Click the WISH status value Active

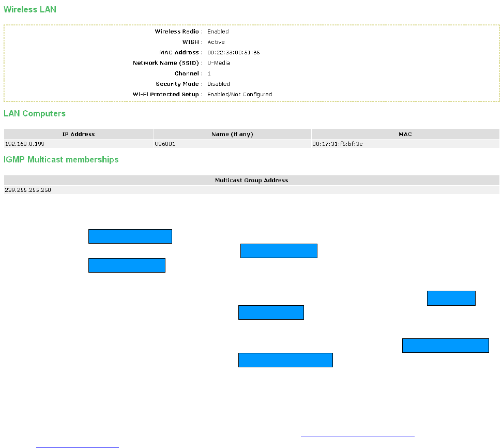pos(216,42)
